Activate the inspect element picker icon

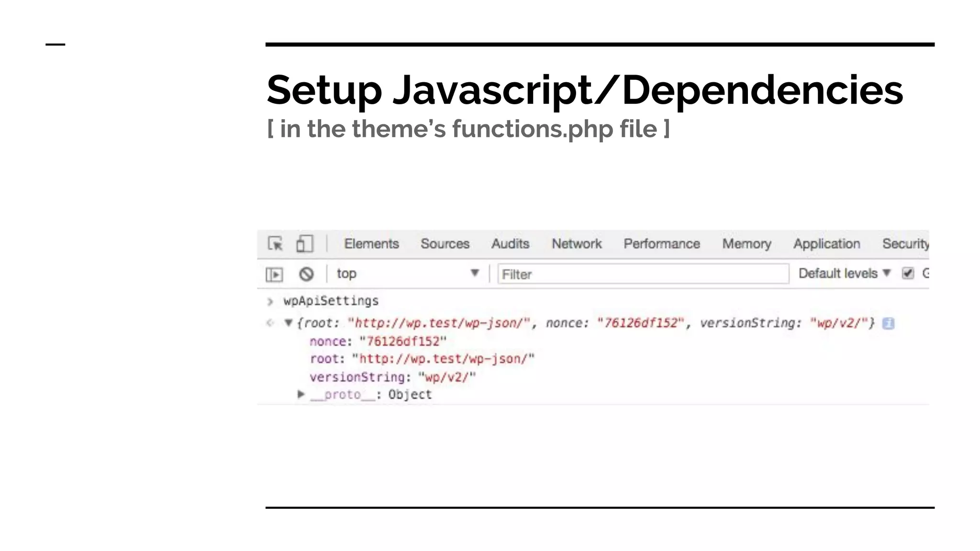[x=275, y=243]
